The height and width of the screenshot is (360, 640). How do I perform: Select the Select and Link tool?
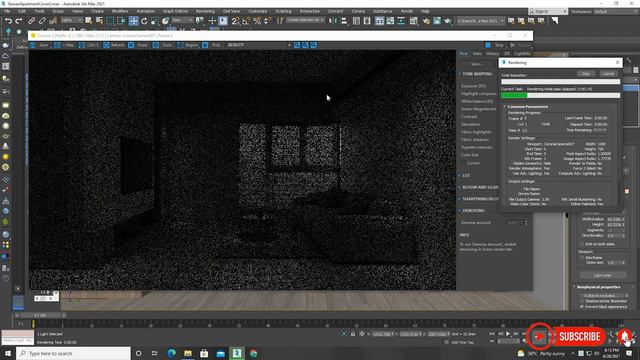click(x=31, y=20)
